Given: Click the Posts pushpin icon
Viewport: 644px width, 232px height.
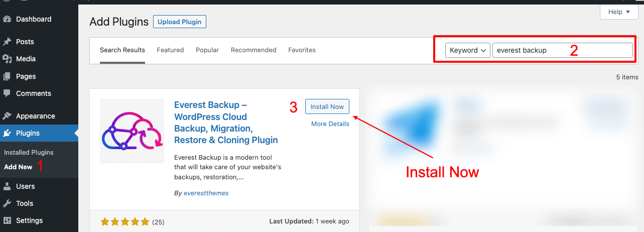Looking at the screenshot, I should [7, 42].
